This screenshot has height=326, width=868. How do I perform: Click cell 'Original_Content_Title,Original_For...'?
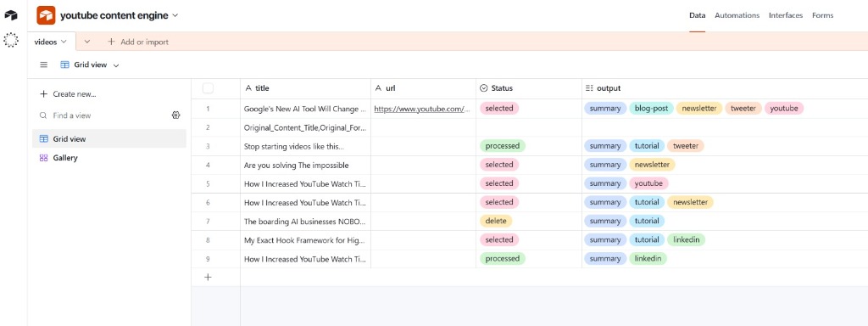(x=305, y=127)
